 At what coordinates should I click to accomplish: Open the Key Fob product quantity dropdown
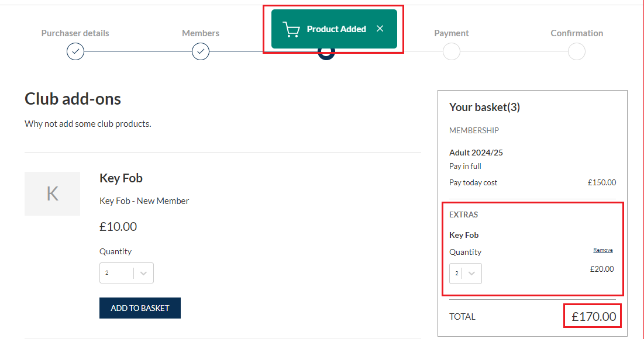click(x=126, y=273)
